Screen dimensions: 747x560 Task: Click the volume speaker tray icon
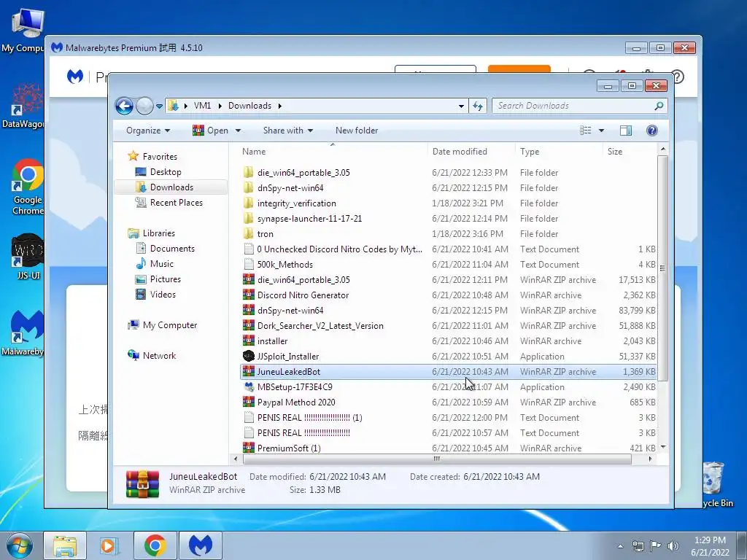coord(673,545)
